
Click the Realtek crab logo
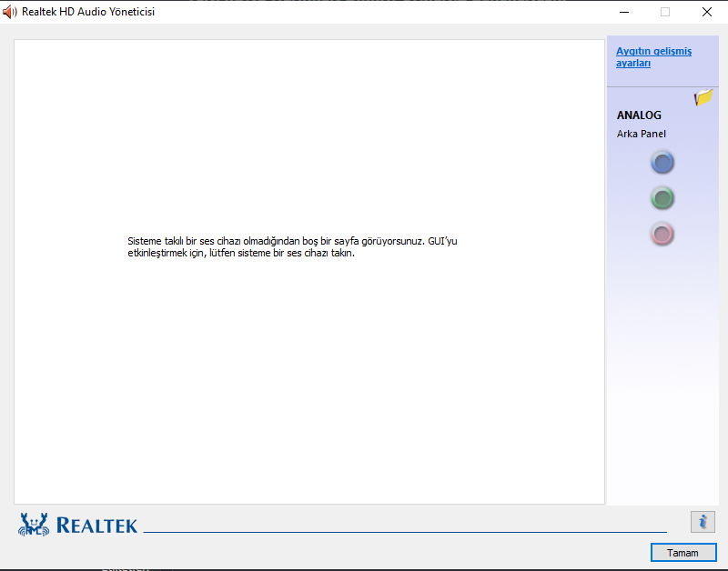(x=34, y=525)
